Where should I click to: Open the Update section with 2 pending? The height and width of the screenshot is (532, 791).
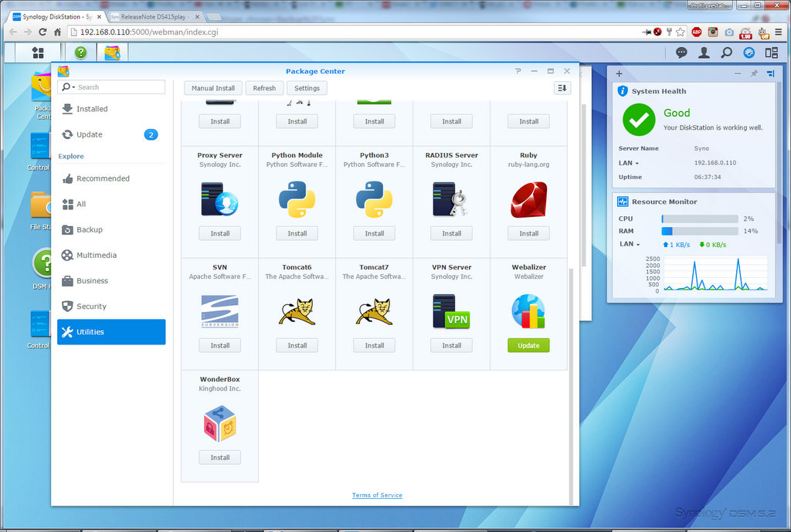(x=111, y=134)
